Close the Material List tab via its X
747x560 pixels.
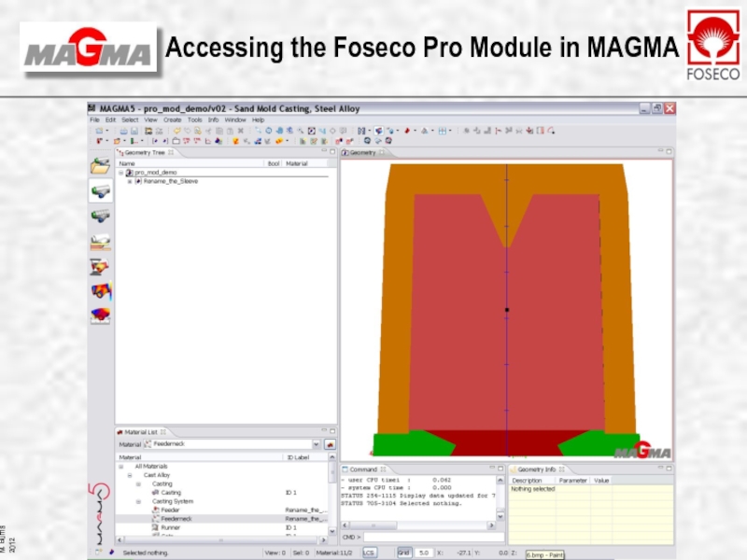pyautogui.click(x=162, y=432)
